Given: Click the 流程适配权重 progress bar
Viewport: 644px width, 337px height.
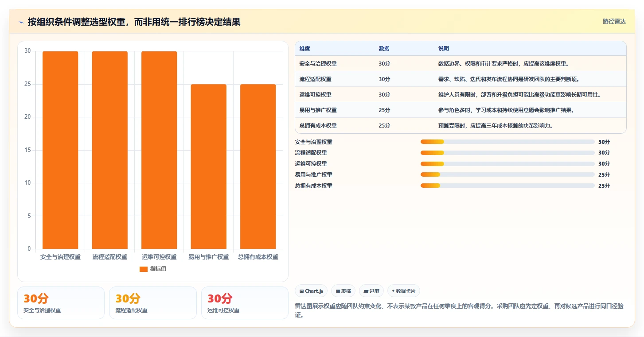Looking at the screenshot, I should tap(507, 153).
